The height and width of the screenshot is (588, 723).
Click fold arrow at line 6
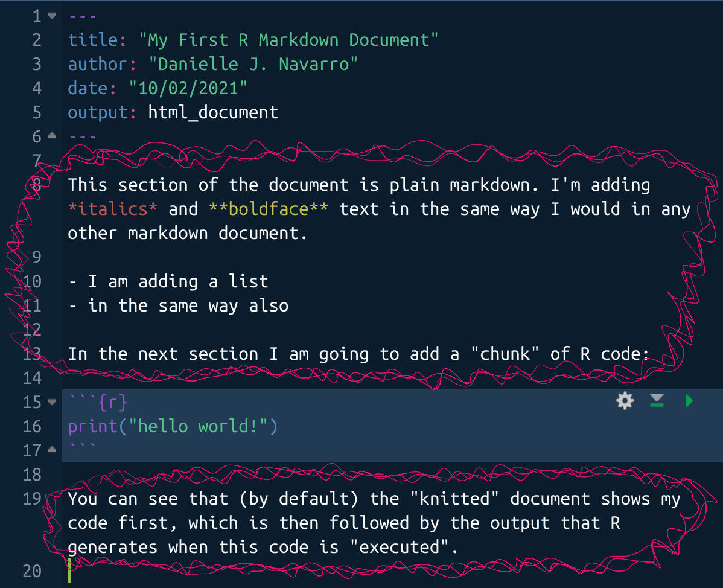click(52, 136)
